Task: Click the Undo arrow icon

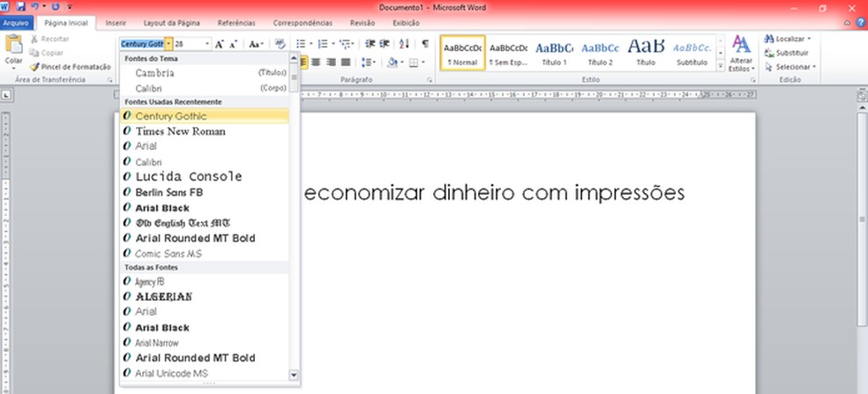Action: pyautogui.click(x=35, y=7)
